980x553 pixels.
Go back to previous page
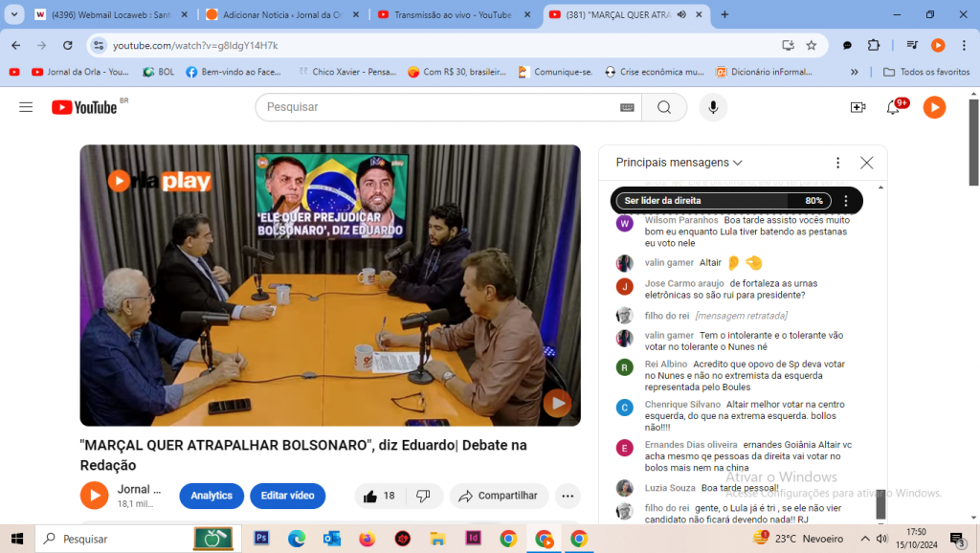16,45
